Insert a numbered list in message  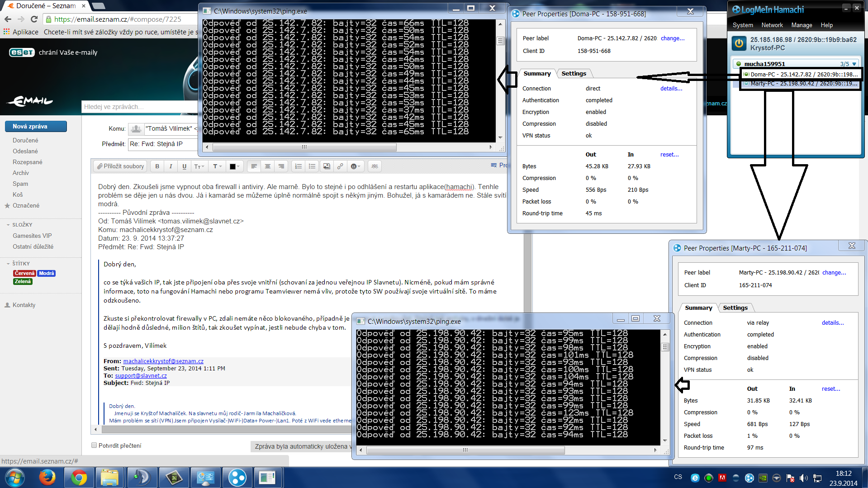[299, 166]
